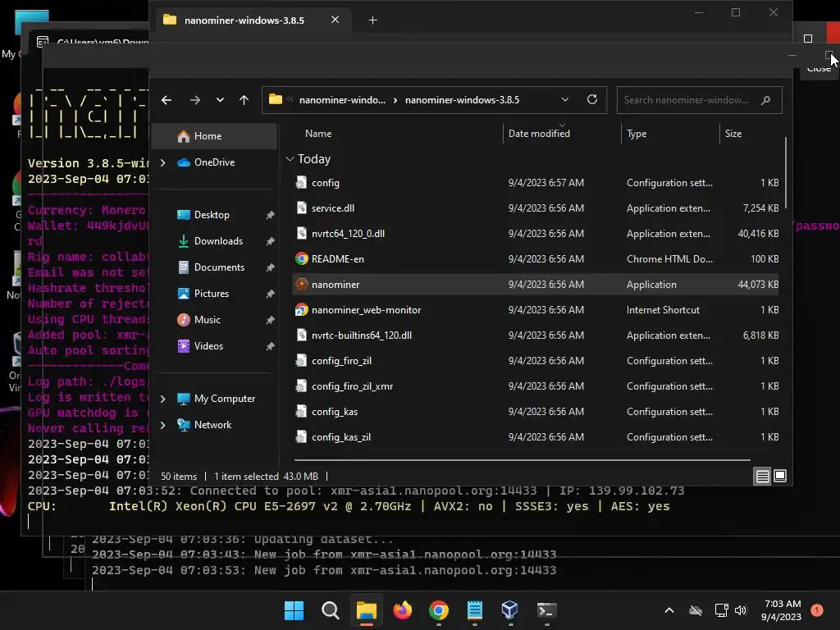Open the terminal from the taskbar

point(547,610)
